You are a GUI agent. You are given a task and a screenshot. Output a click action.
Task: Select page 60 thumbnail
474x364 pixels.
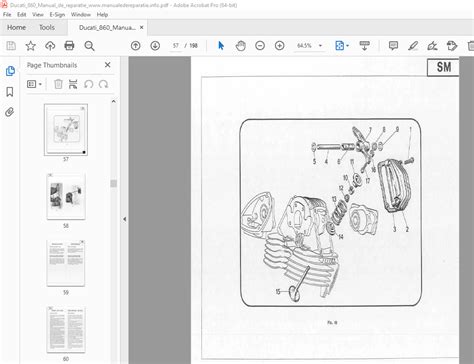[x=66, y=330]
